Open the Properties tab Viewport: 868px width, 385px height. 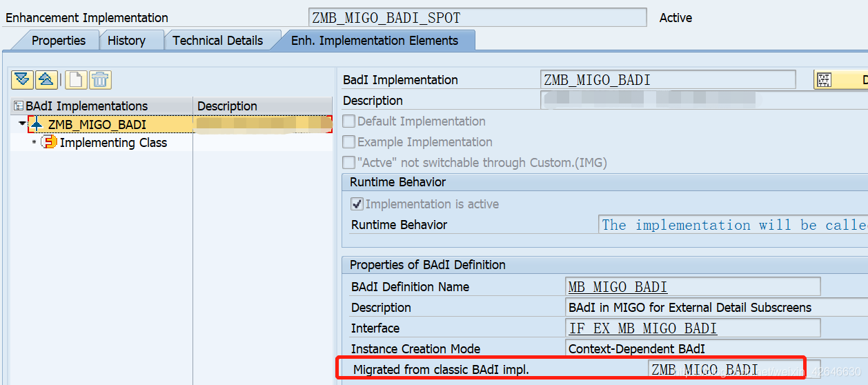tap(59, 41)
